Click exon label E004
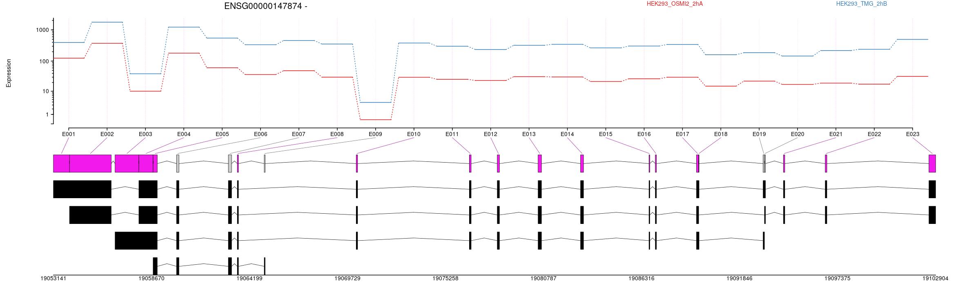 tap(184, 134)
